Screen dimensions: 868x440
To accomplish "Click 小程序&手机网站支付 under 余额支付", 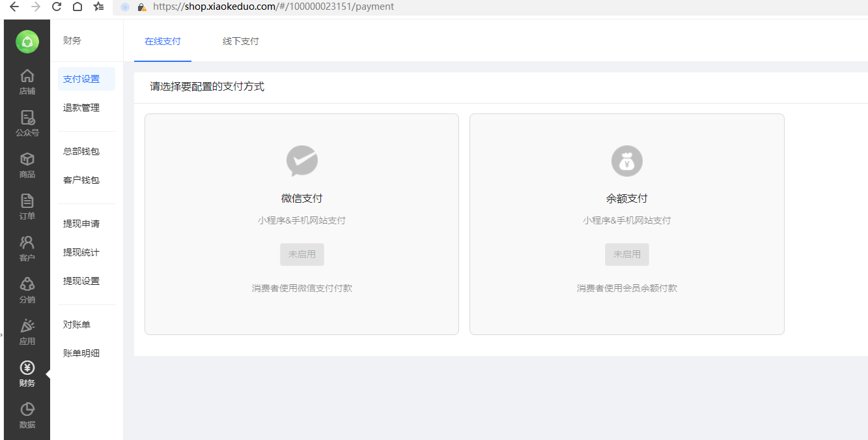I will tap(627, 220).
